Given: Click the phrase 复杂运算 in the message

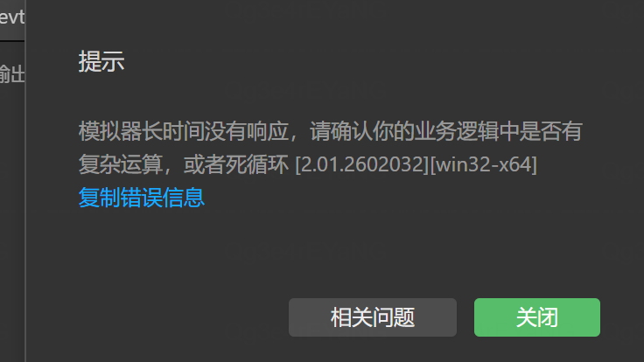Looking at the screenshot, I should point(121,164).
